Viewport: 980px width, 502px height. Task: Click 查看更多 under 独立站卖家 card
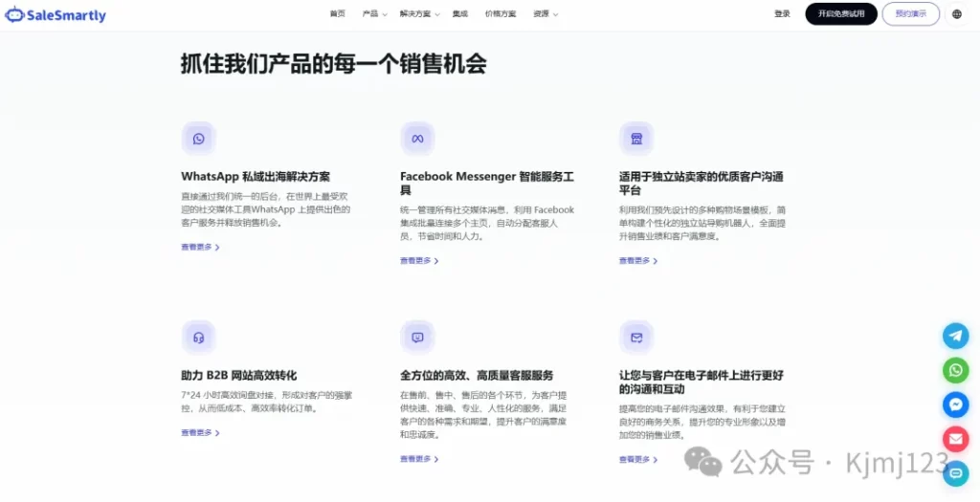(x=638, y=261)
